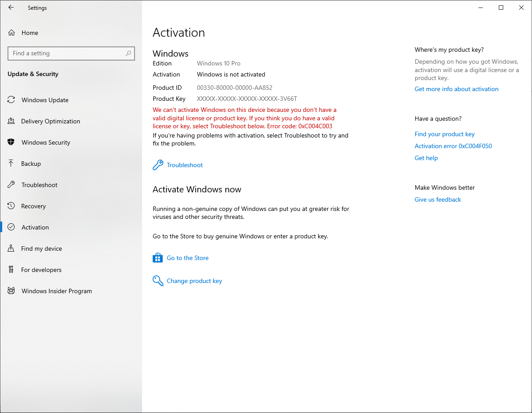Click the Find a setting search box

click(x=71, y=54)
